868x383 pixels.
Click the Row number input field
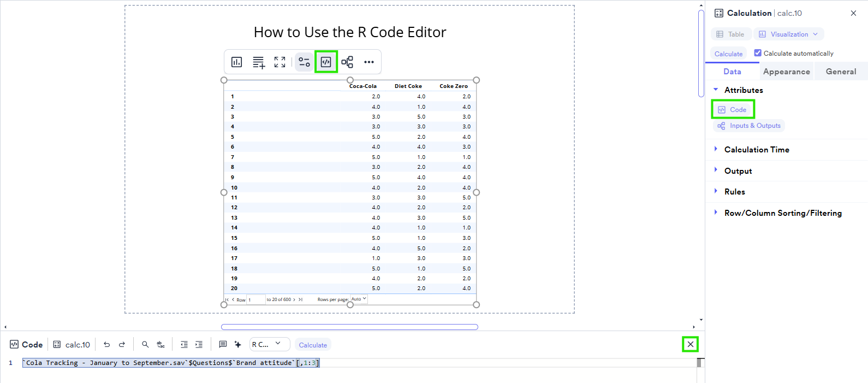[x=256, y=299]
